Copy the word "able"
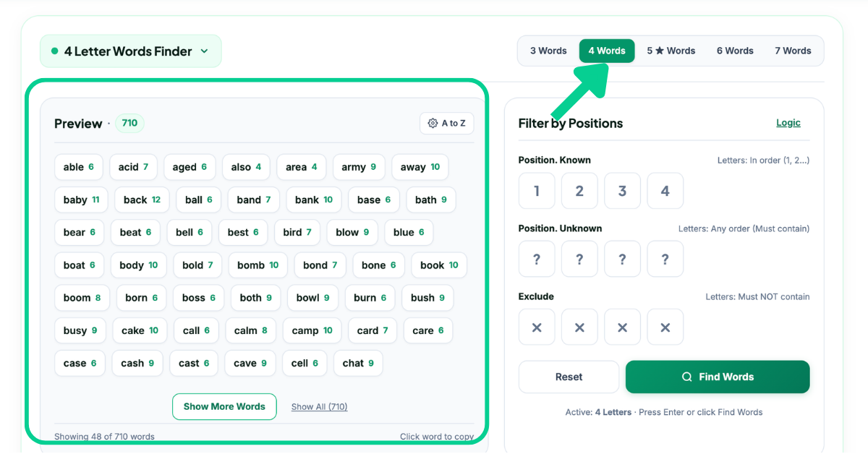 (x=79, y=167)
